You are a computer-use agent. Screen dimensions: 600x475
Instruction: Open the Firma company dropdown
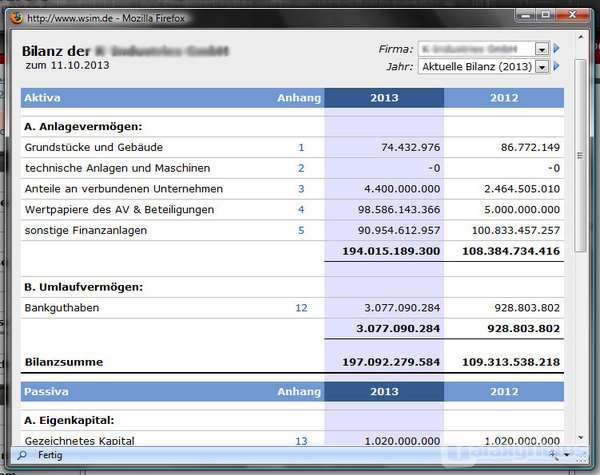pyautogui.click(x=484, y=49)
